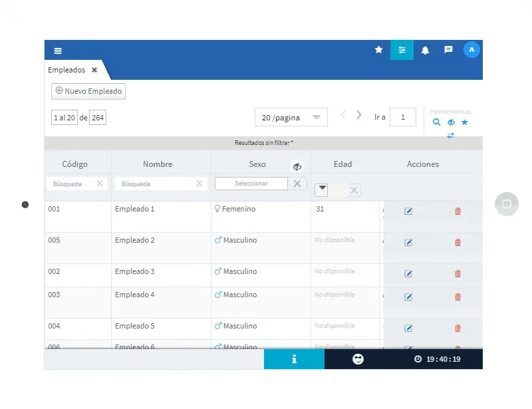The image size is (532, 409).
Task: Open the chat messages icon
Action: [x=448, y=50]
